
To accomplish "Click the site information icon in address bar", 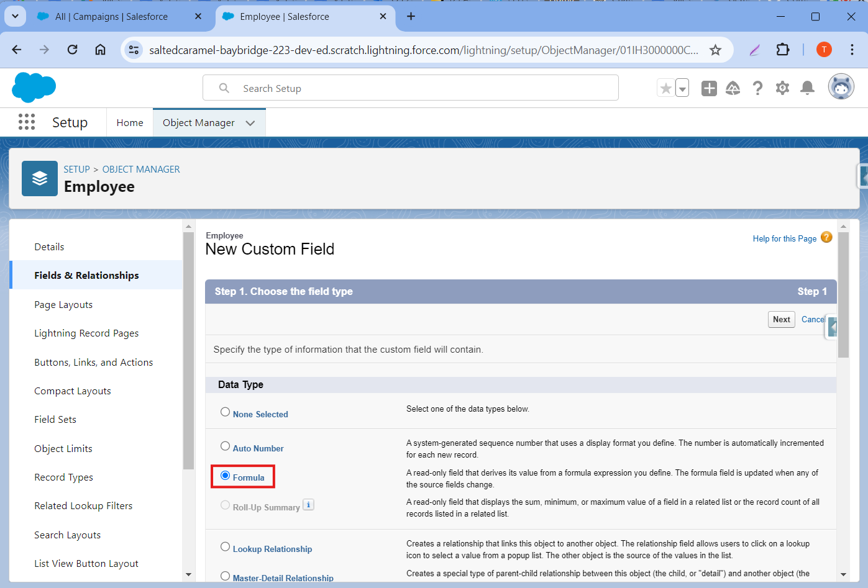I will [134, 50].
